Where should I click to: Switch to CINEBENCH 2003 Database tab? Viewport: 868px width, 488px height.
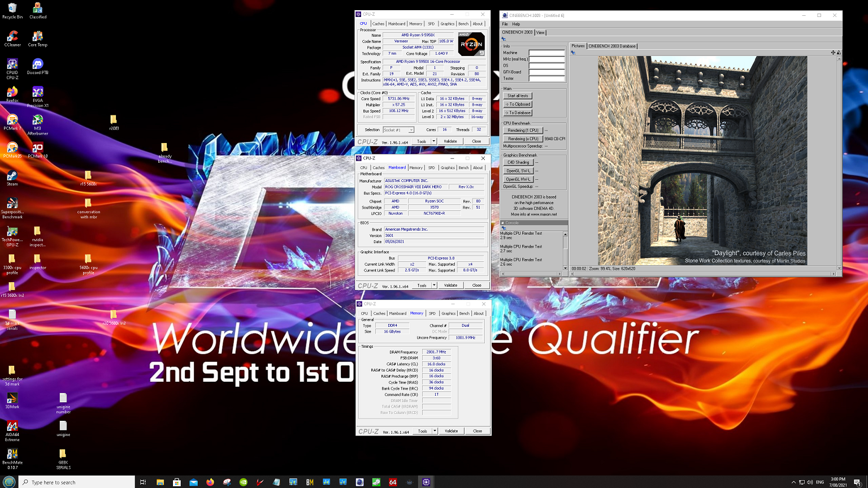point(612,46)
